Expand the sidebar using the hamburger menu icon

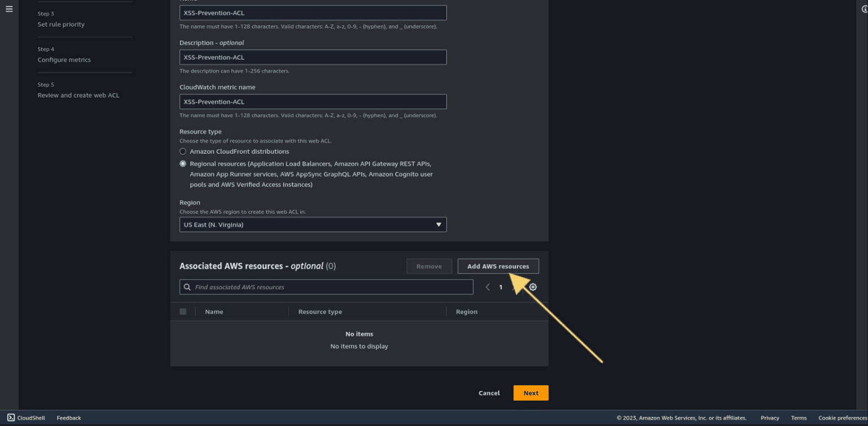point(8,8)
